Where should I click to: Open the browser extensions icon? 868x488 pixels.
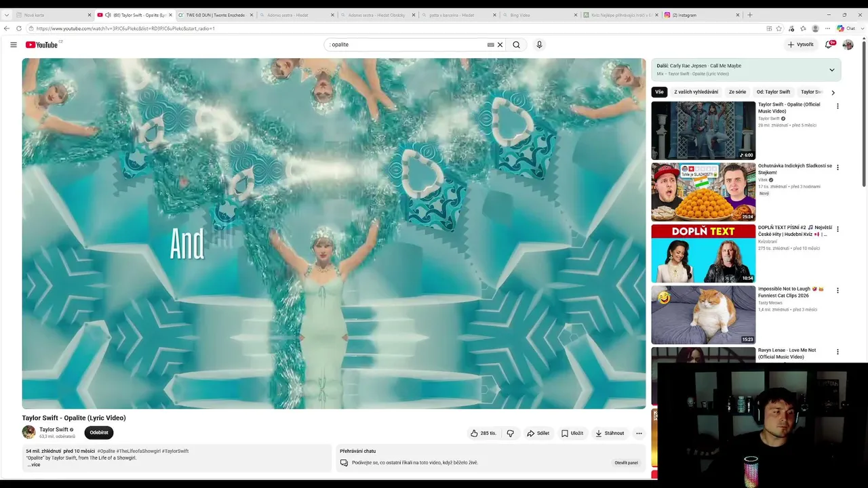791,28
